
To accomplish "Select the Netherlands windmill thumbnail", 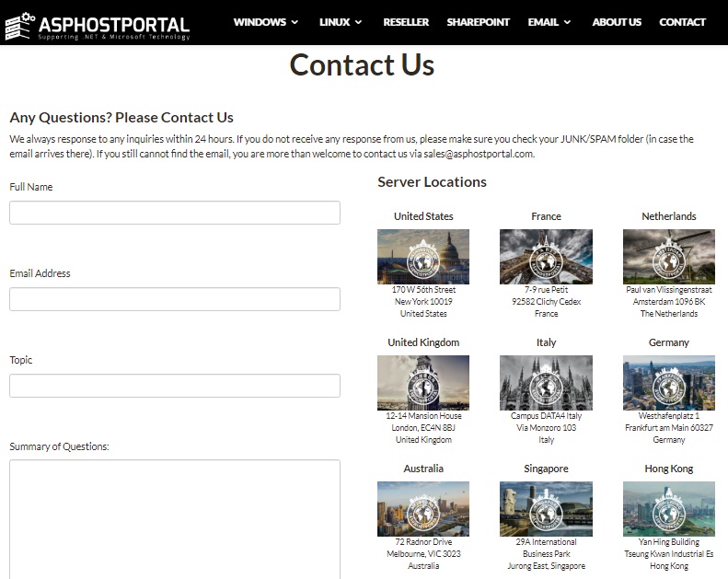I will (668, 257).
